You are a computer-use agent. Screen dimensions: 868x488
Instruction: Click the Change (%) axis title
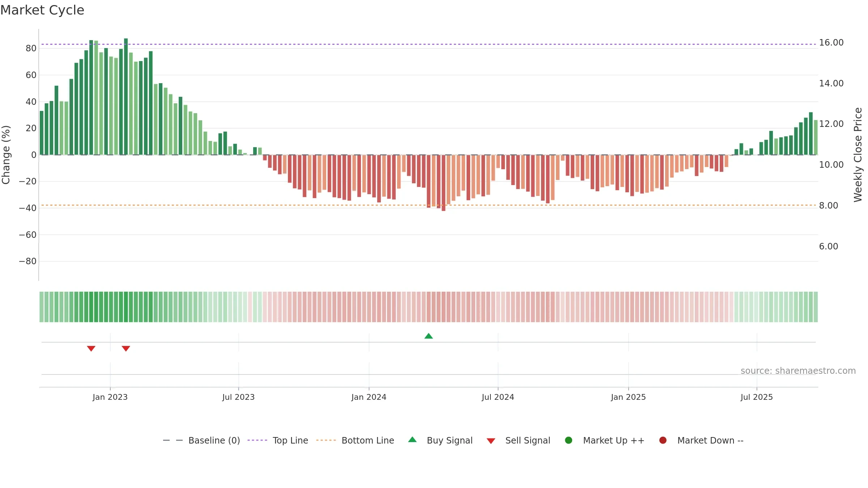[6, 155]
